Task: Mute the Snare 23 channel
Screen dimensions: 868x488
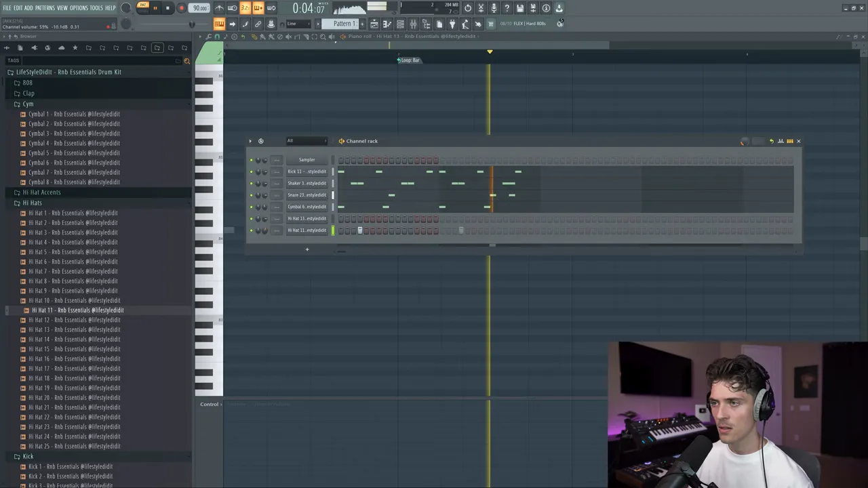Action: pyautogui.click(x=251, y=195)
